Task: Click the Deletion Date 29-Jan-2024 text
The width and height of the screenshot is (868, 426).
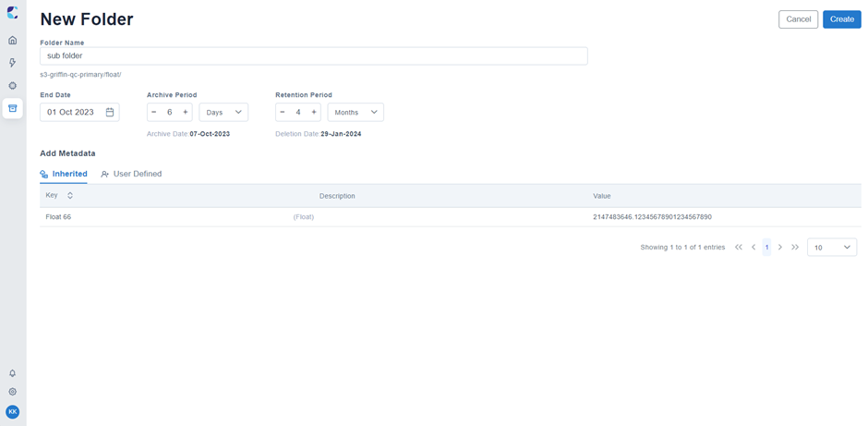Action: pyautogui.click(x=319, y=134)
